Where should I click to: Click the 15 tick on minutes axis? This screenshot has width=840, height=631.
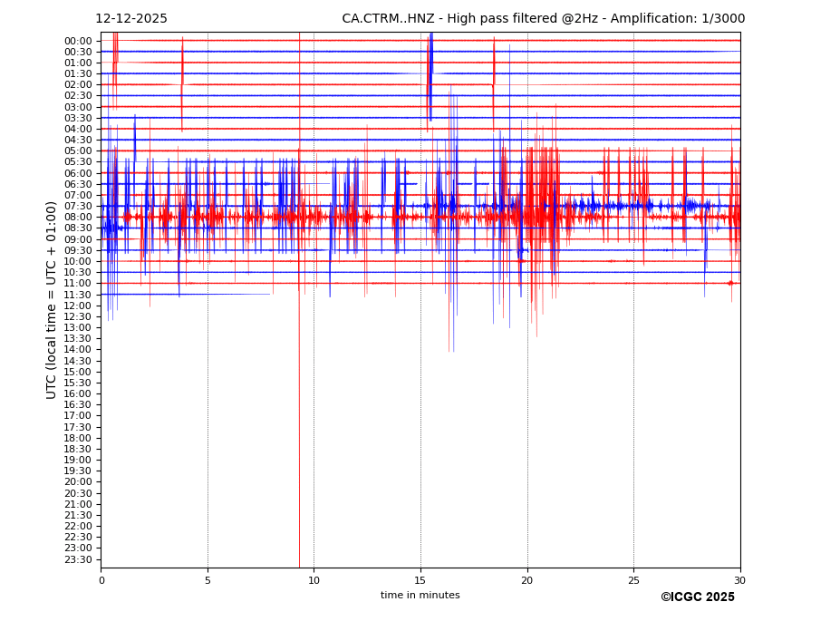click(420, 580)
